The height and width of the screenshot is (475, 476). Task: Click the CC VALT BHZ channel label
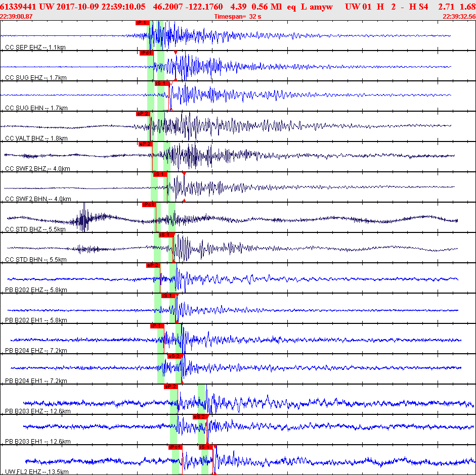tap(36, 138)
